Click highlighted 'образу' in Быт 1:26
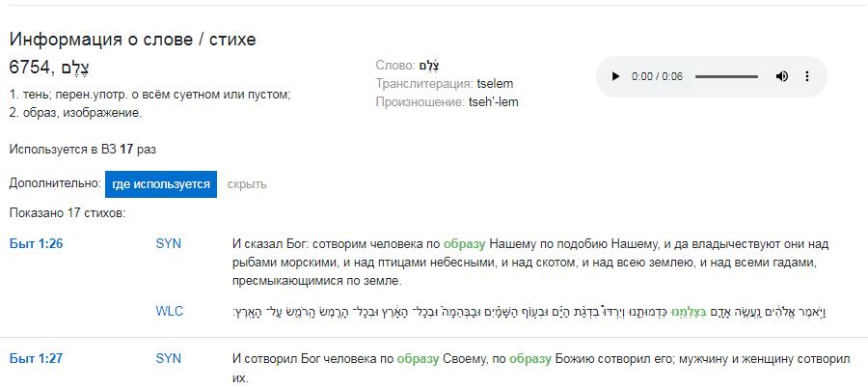Viewport: 868px width, 389px height. click(464, 244)
